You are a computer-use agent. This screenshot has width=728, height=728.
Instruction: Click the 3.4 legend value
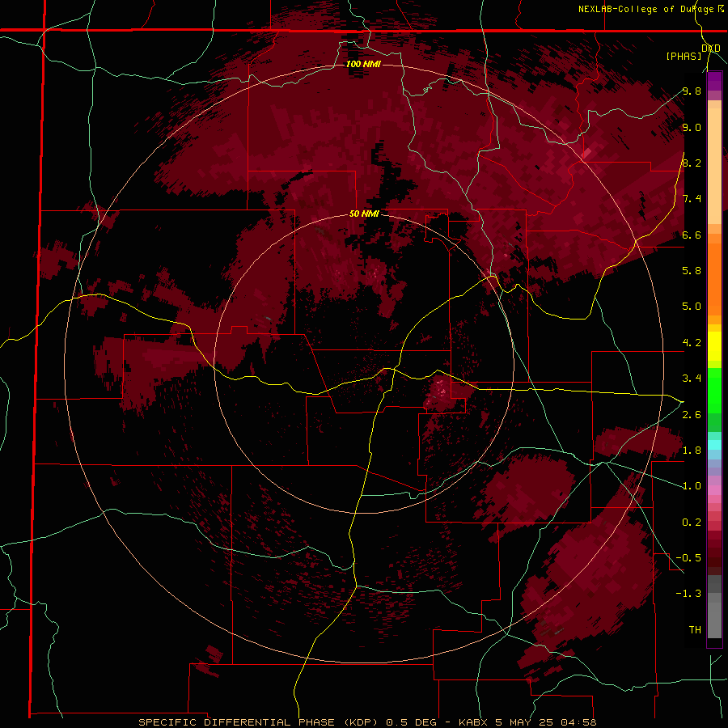(x=692, y=379)
